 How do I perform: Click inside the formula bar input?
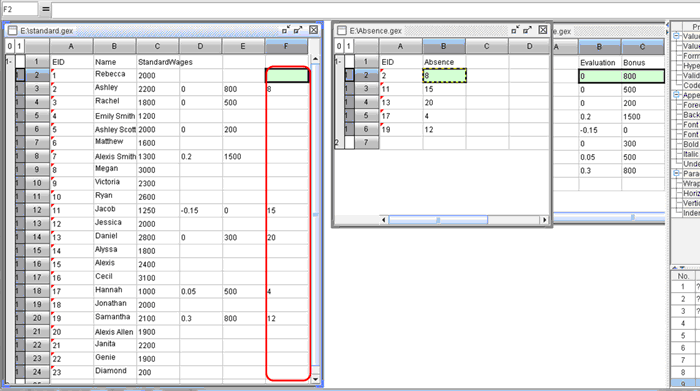[x=375, y=9]
